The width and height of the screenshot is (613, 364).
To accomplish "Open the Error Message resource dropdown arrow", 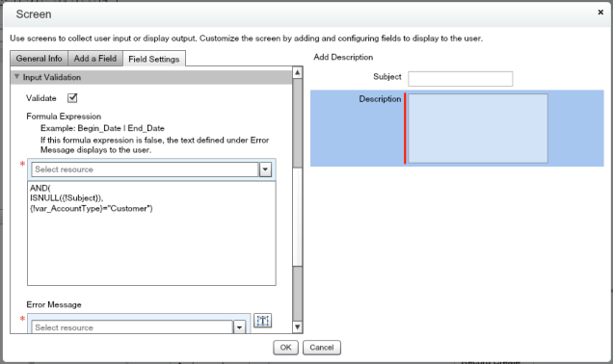I will click(239, 327).
